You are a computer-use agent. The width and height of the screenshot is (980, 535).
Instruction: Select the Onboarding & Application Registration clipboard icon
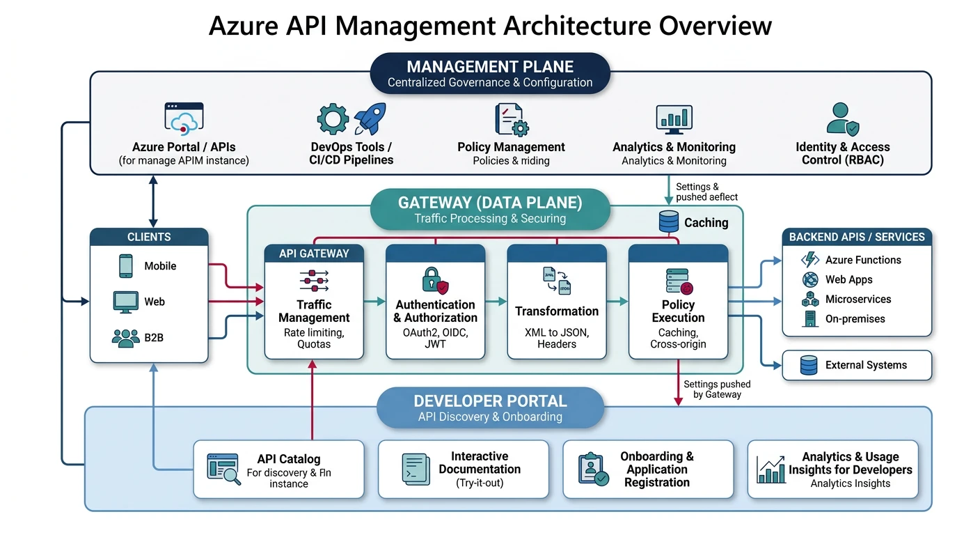(x=592, y=468)
